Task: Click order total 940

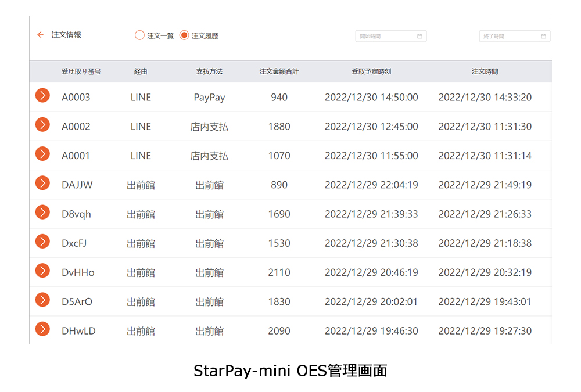Action: (279, 98)
